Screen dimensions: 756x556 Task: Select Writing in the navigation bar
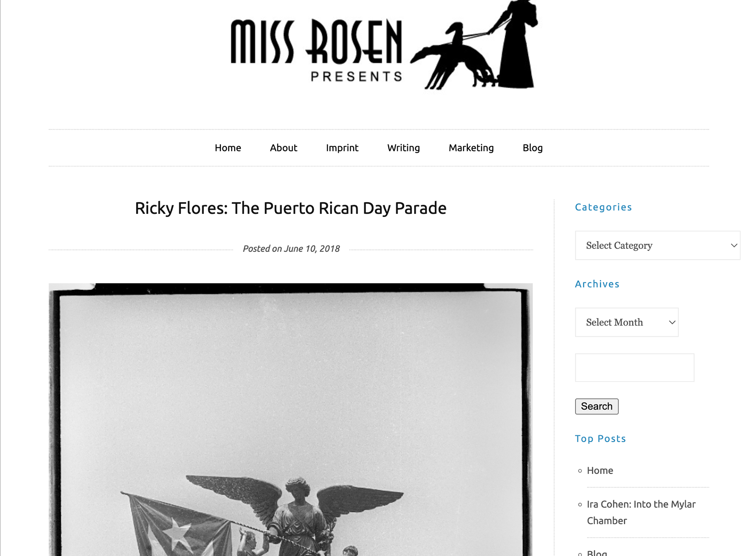(403, 148)
